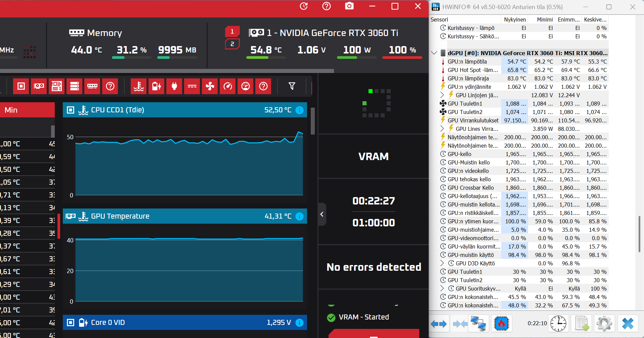
Task: Click the Memory usage bar under 31.2 %
Action: pos(132,58)
